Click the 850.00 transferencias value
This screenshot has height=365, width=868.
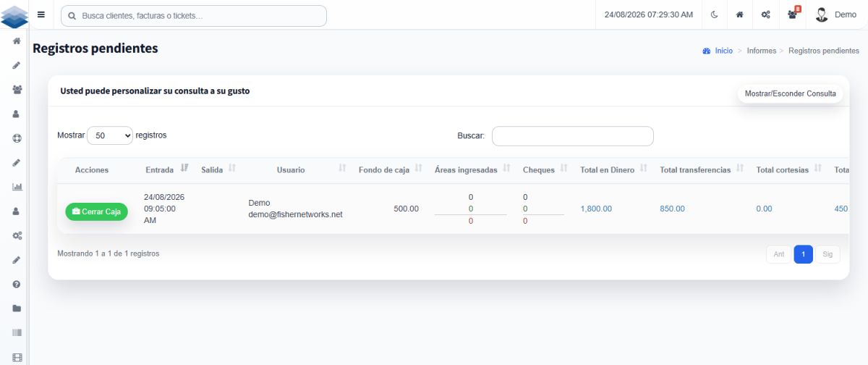click(672, 209)
